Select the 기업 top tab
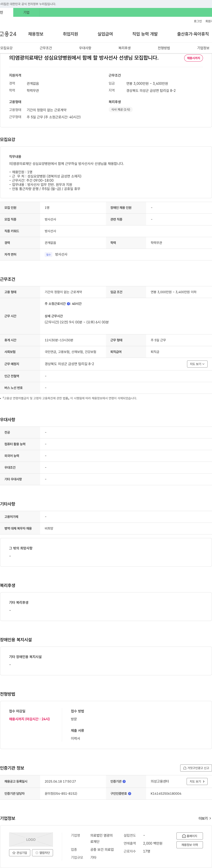 [x=26, y=12]
